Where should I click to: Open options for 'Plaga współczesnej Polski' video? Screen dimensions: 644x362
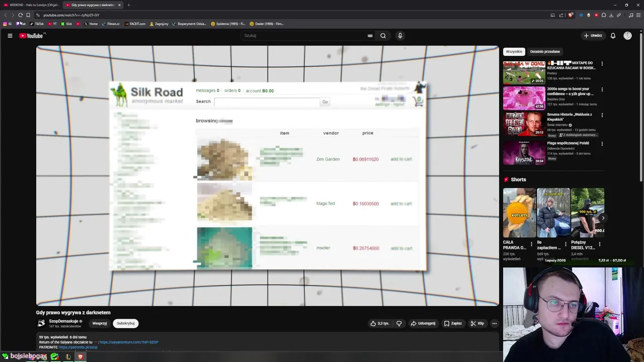[602, 144]
